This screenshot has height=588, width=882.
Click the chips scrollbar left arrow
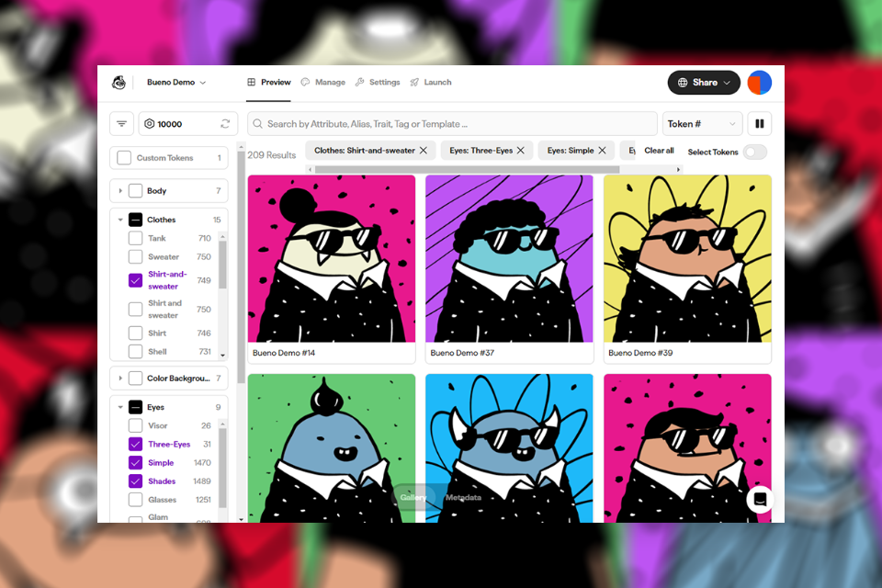click(x=310, y=169)
